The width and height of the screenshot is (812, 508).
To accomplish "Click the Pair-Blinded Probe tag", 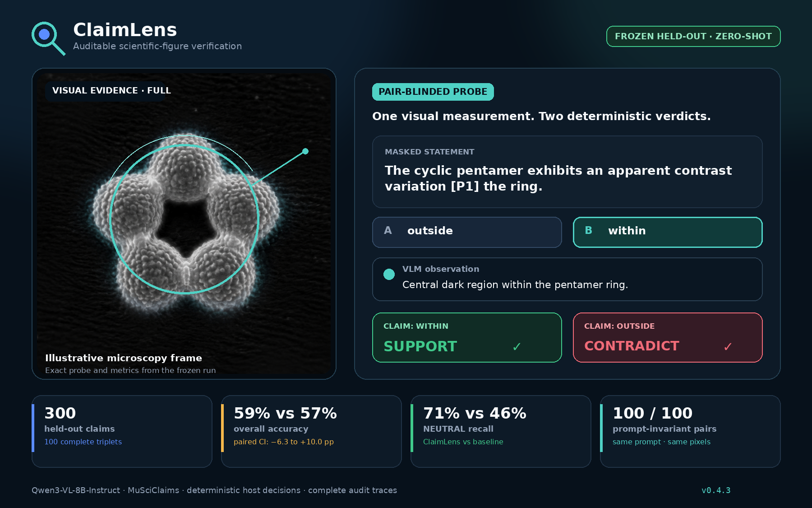I will pos(433,92).
